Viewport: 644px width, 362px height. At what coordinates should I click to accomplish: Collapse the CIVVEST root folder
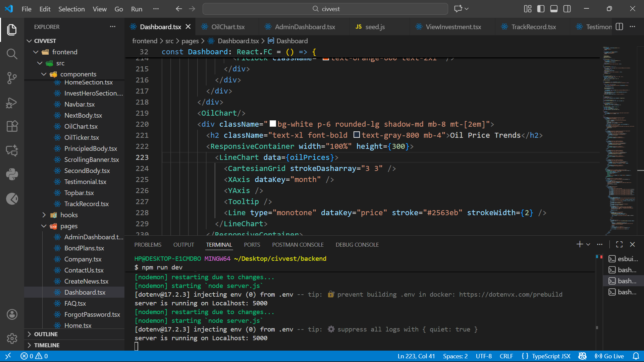coord(29,41)
